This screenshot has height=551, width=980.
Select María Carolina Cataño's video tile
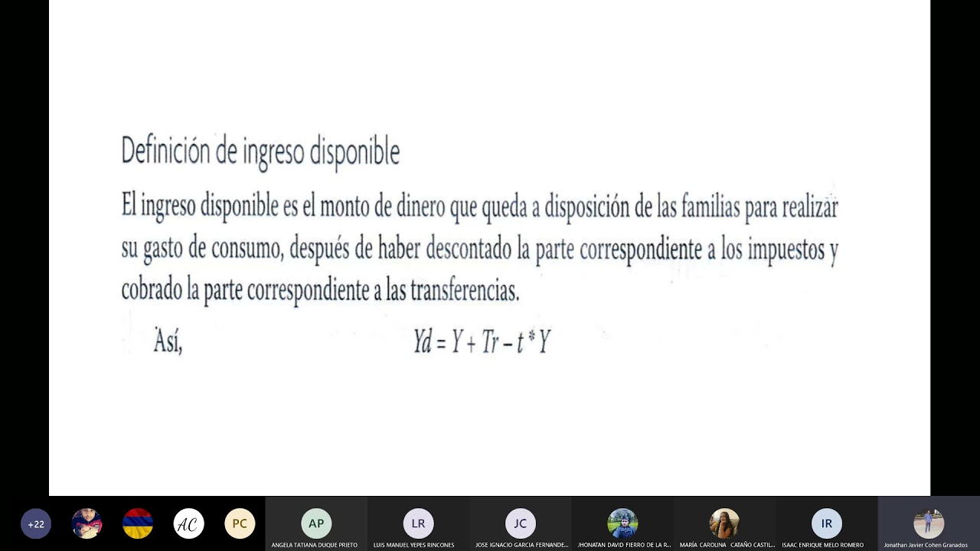[x=724, y=524]
